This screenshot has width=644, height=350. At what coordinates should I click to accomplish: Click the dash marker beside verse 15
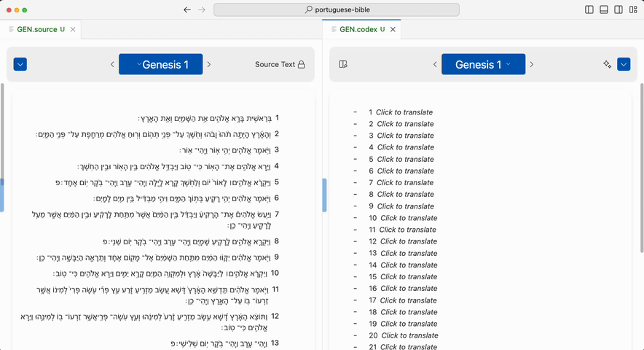point(356,276)
